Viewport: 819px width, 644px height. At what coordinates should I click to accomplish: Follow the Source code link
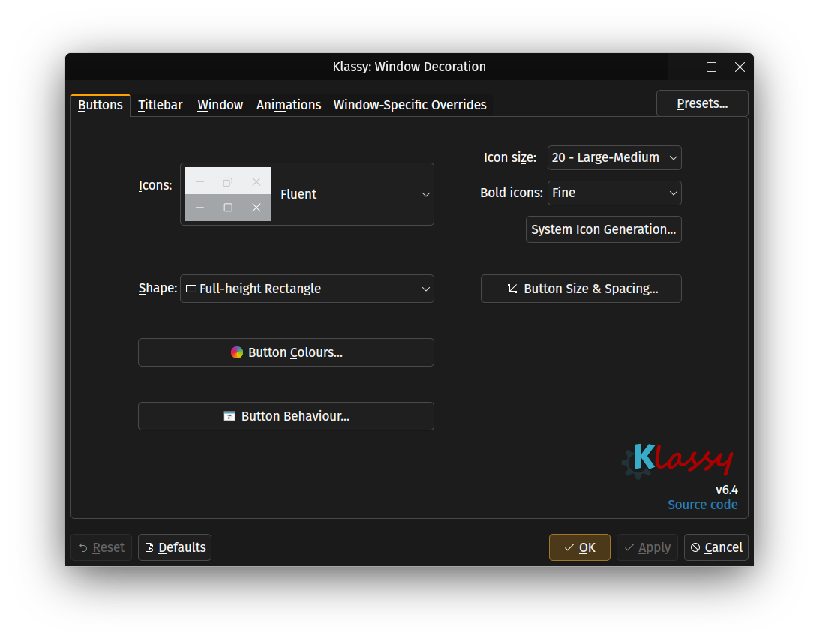[703, 505]
